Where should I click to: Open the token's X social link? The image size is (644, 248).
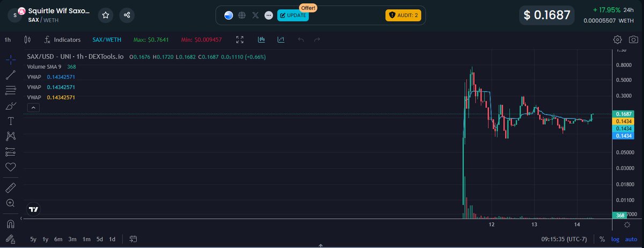coord(255,16)
